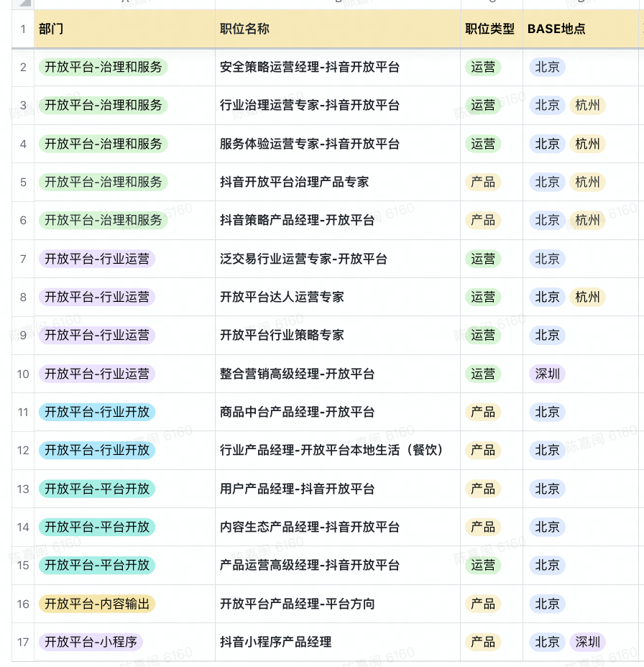Click 商品中台产品经理-开放平台 cell
Viewport: 644px width, 667px height.
click(338, 412)
